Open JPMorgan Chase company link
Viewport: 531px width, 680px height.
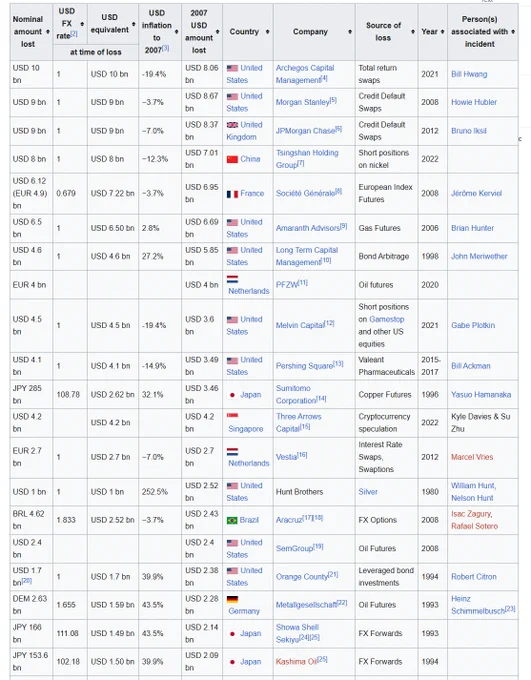(x=305, y=131)
